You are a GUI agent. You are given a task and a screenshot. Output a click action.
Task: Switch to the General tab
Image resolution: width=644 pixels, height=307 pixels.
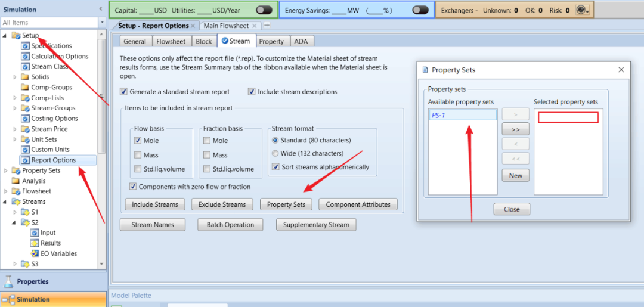(135, 41)
